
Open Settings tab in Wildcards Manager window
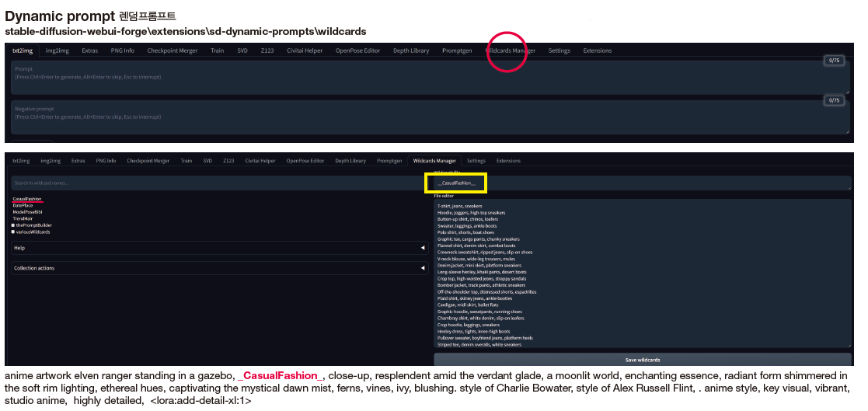(476, 161)
